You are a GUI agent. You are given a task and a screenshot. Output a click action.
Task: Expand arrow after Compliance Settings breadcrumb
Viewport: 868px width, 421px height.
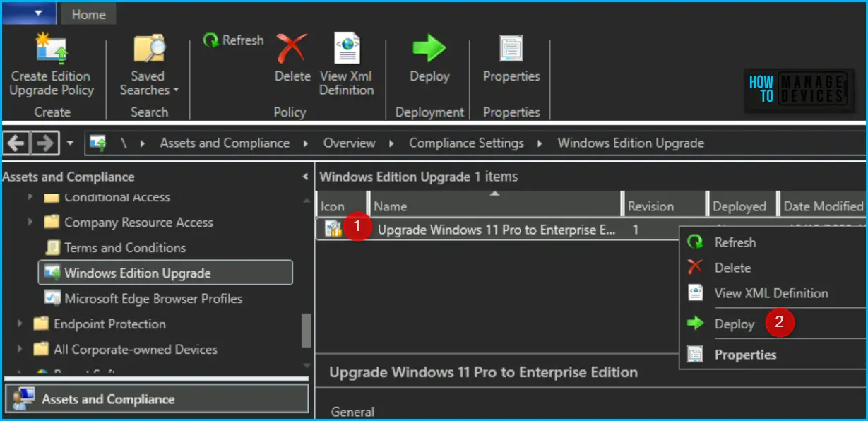pyautogui.click(x=541, y=143)
